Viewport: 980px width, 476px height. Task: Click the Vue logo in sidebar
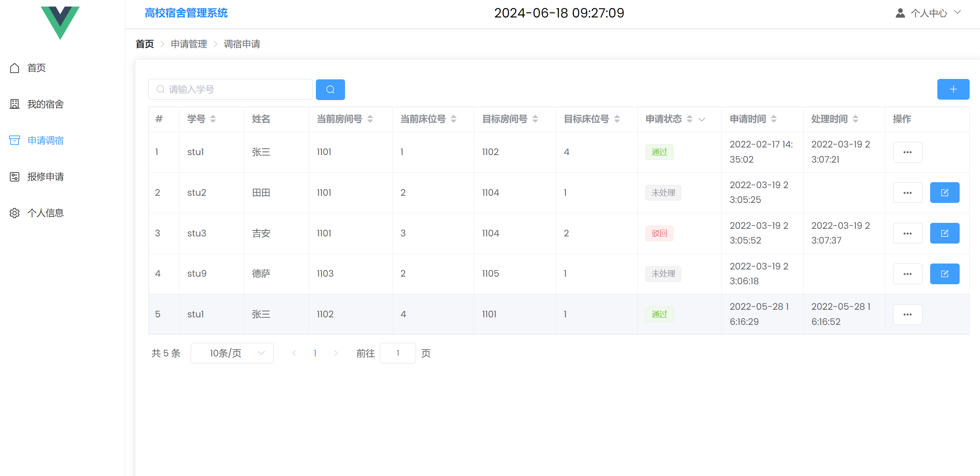60,22
